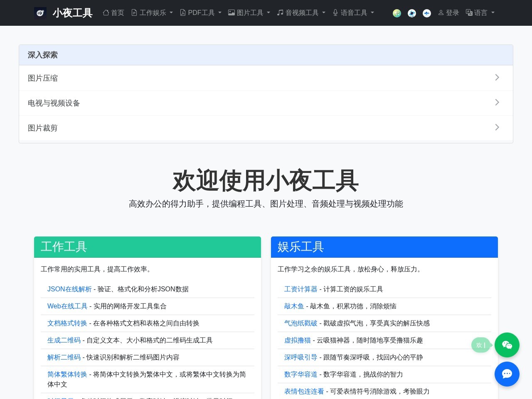Open the 深呼吸引导 link
The height and width of the screenshot is (399, 532).
[x=301, y=357]
